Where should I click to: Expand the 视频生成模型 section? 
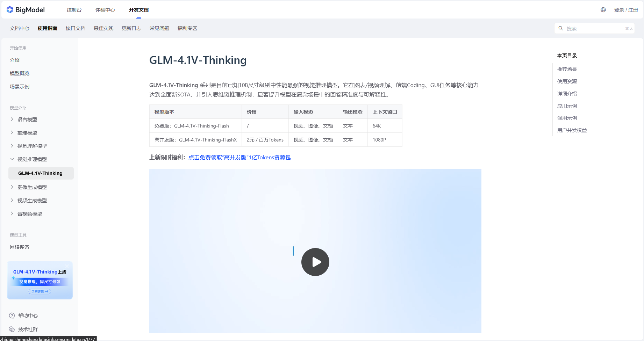tap(12, 201)
